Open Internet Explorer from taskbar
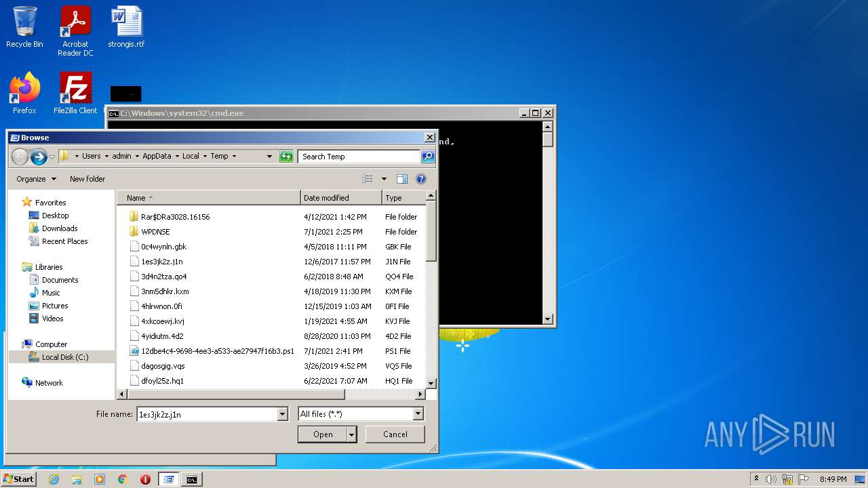This screenshot has width=868, height=488. [54, 479]
